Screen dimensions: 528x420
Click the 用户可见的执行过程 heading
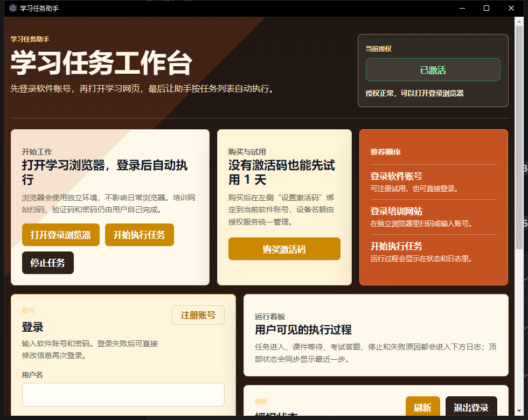coord(303,330)
